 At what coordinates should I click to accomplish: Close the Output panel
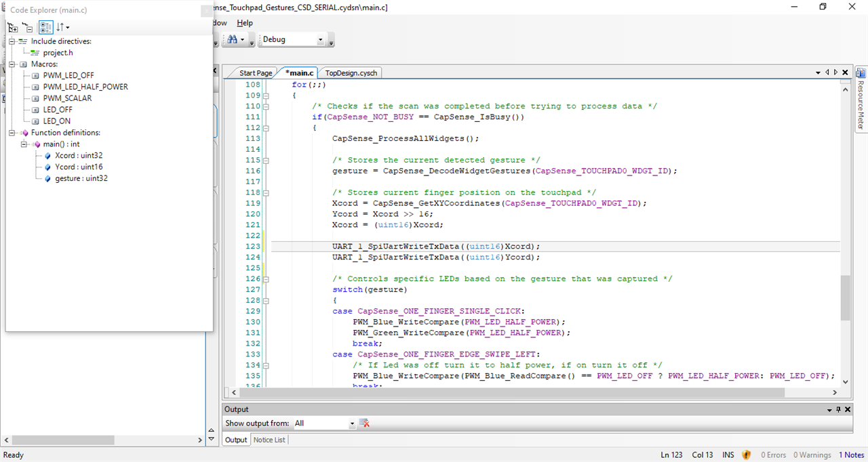pyautogui.click(x=848, y=410)
